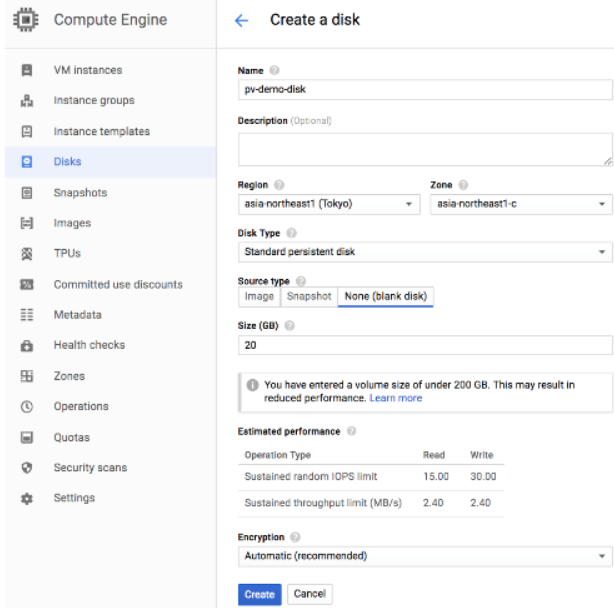614x608 pixels.
Task: Open Instance templates in the sidebar
Action: 101,131
